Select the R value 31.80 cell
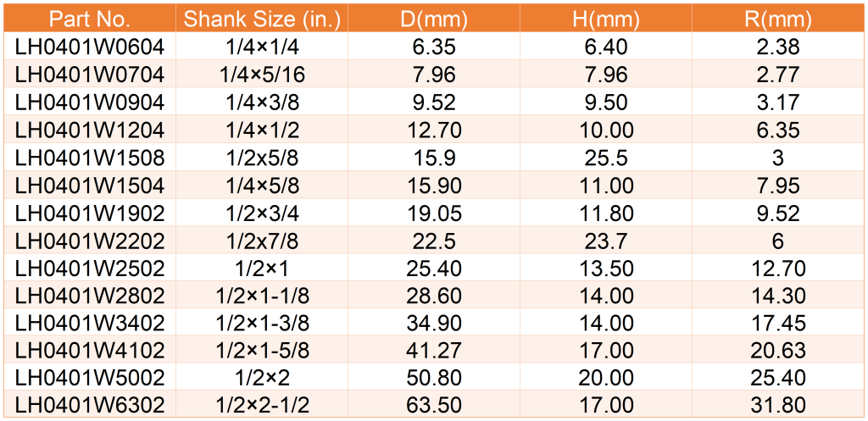The height and width of the screenshot is (421, 868). click(x=778, y=405)
